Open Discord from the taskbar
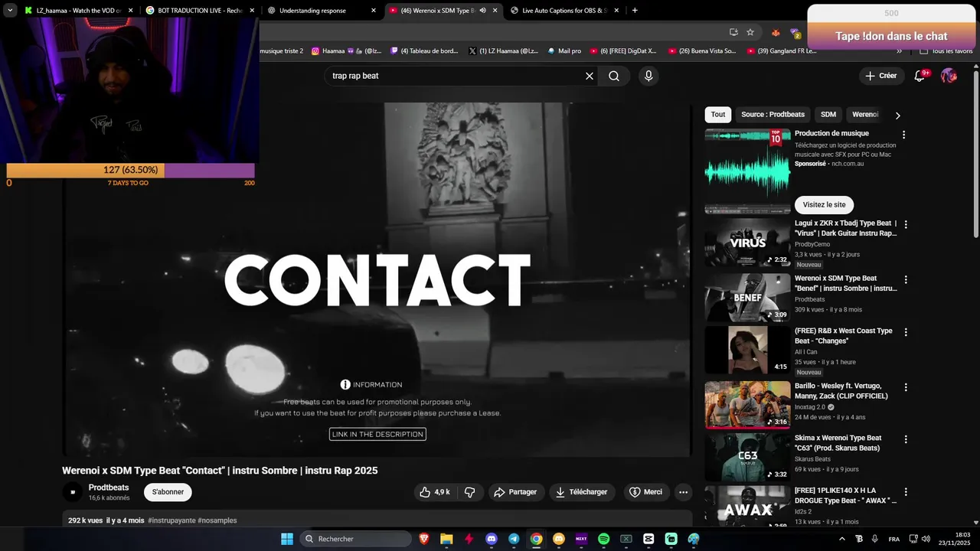This screenshot has height=551, width=980. [x=492, y=539]
